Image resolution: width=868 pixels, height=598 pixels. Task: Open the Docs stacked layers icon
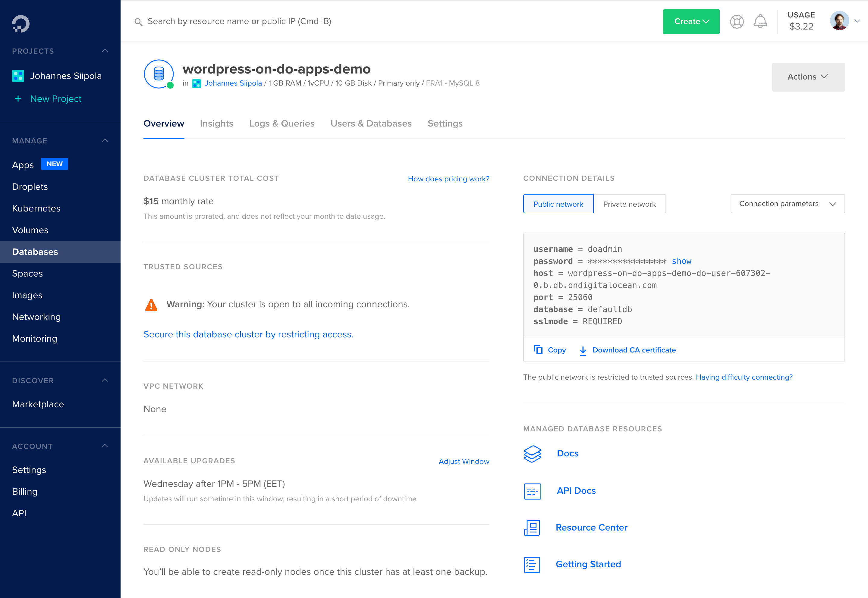532,454
